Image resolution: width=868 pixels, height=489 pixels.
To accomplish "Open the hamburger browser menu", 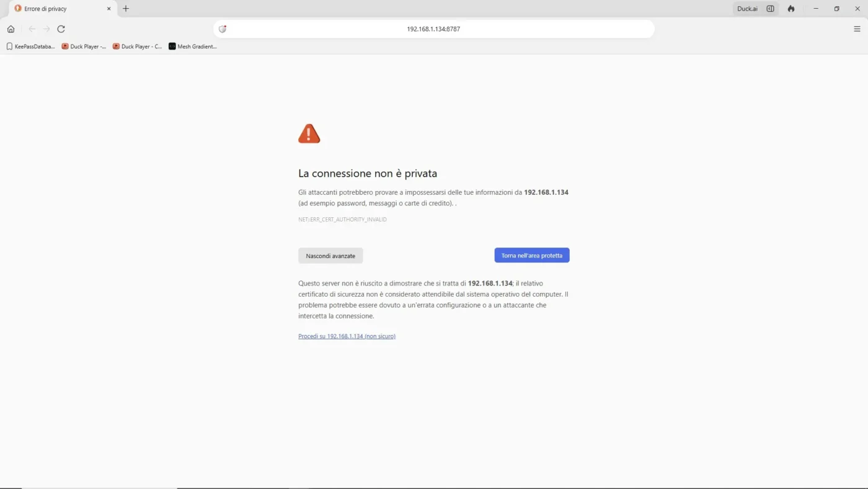I will (x=857, y=29).
